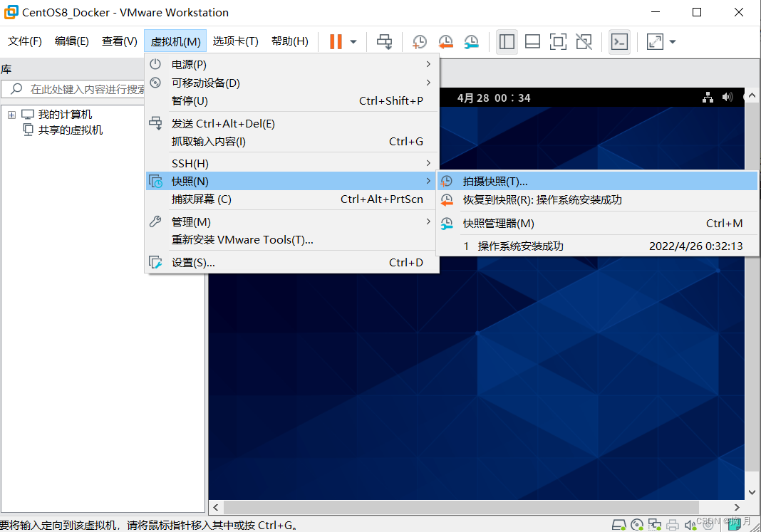Open the 查看(V) menu
The width and height of the screenshot is (761, 532).
tap(120, 41)
